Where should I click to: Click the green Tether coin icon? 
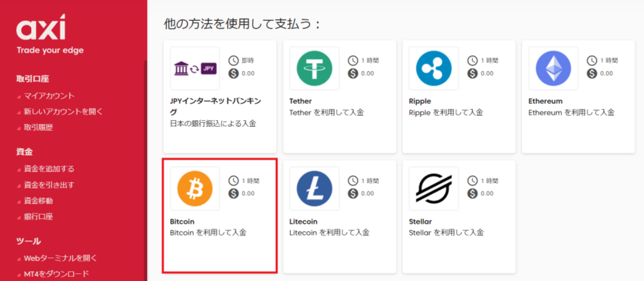(x=314, y=69)
